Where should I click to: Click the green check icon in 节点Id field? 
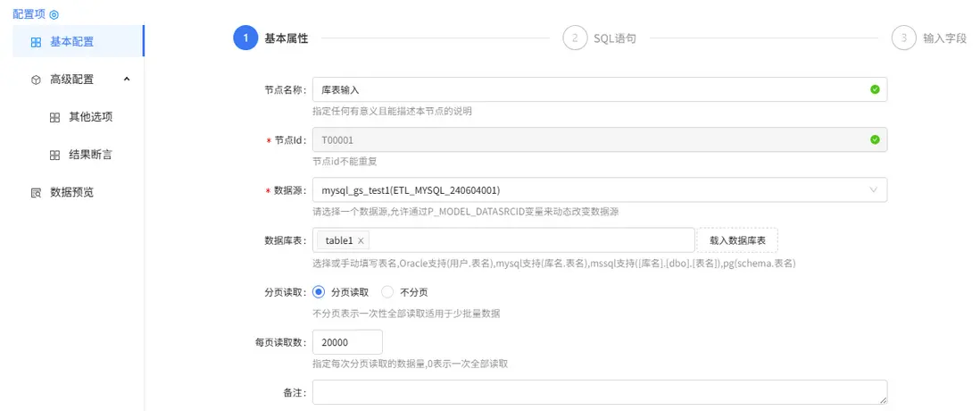click(875, 139)
